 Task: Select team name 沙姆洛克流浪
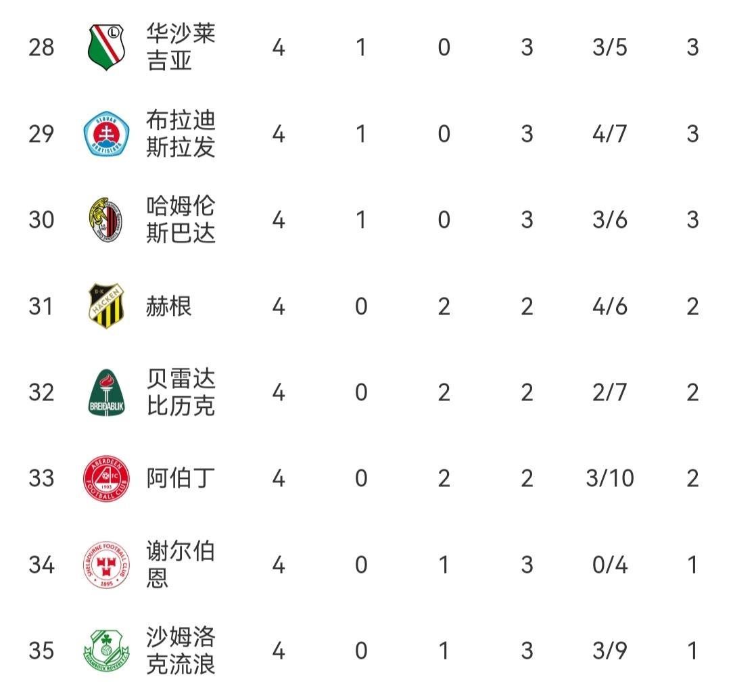point(181,651)
